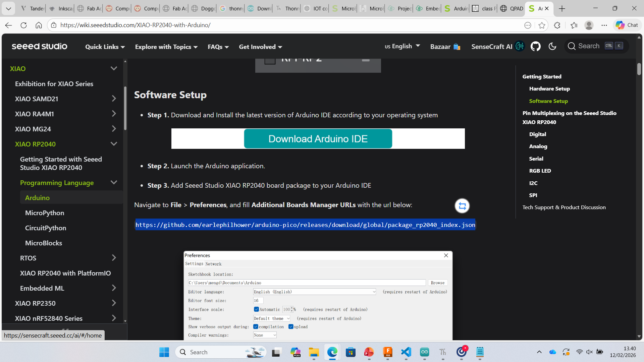Expand the XIAO RP2350 sidebar section
This screenshot has height=362, width=644.
(114, 303)
